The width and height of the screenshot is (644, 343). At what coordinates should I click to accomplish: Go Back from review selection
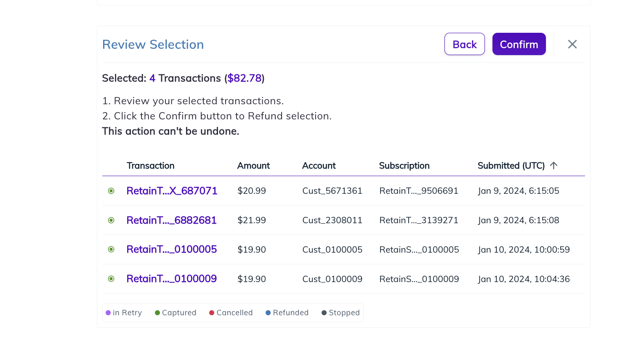(x=465, y=44)
